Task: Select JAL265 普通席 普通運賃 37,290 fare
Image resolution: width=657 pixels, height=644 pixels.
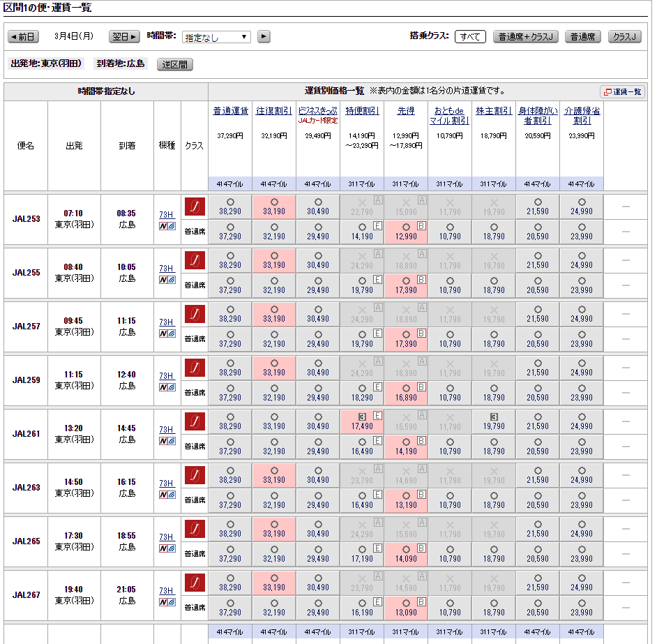Action: point(230,554)
